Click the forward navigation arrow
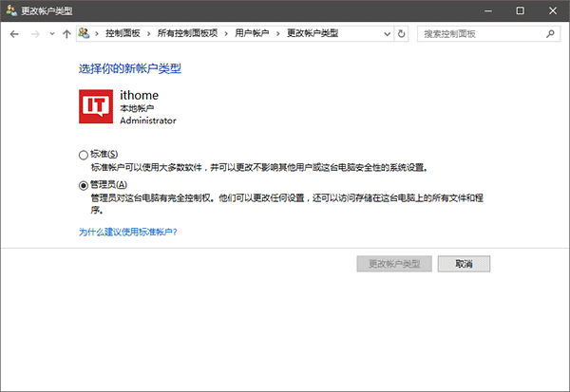This screenshot has height=392, width=570. click(x=35, y=34)
